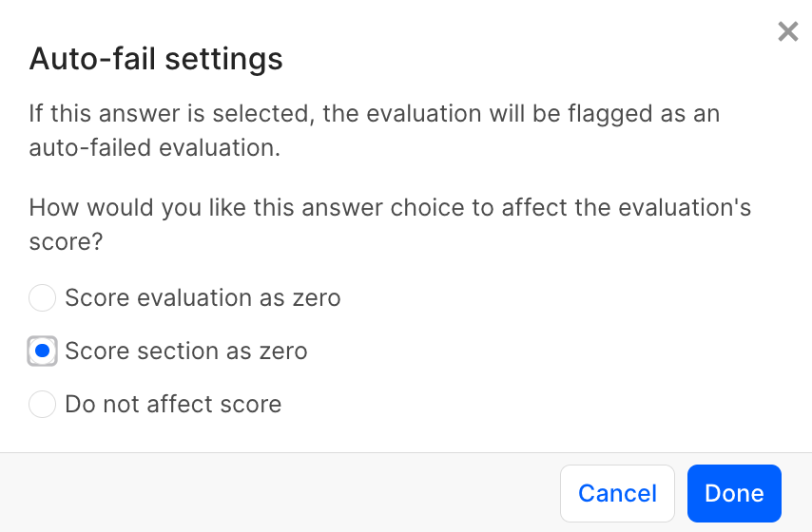Confirm settings with the Done button
Screen dimensions: 812x532
pos(733,493)
